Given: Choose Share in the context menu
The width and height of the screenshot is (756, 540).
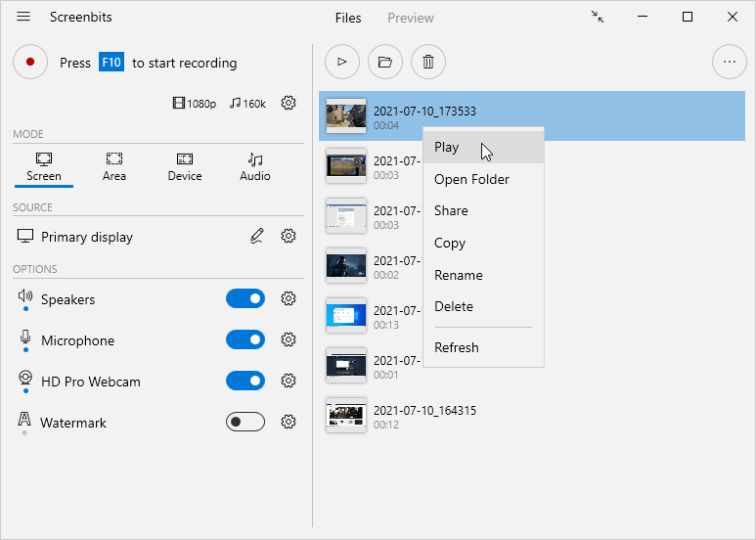Looking at the screenshot, I should click(x=483, y=210).
